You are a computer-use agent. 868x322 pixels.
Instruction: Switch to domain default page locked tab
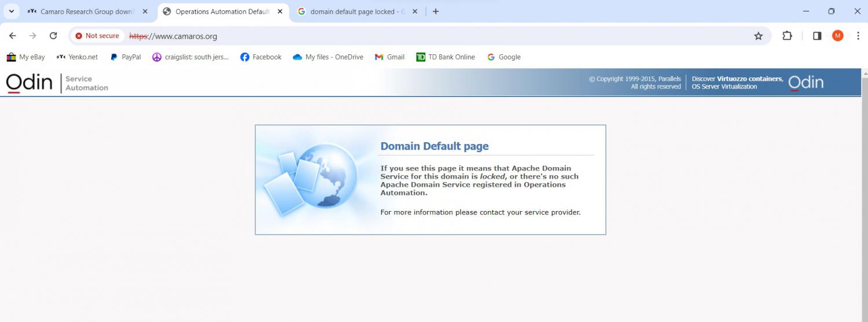(352, 12)
